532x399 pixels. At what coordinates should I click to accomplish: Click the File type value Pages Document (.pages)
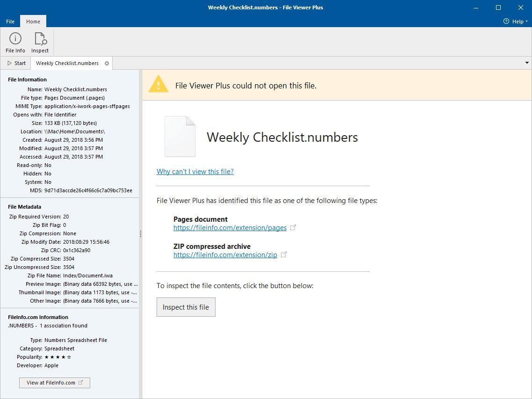pyautogui.click(x=75, y=98)
